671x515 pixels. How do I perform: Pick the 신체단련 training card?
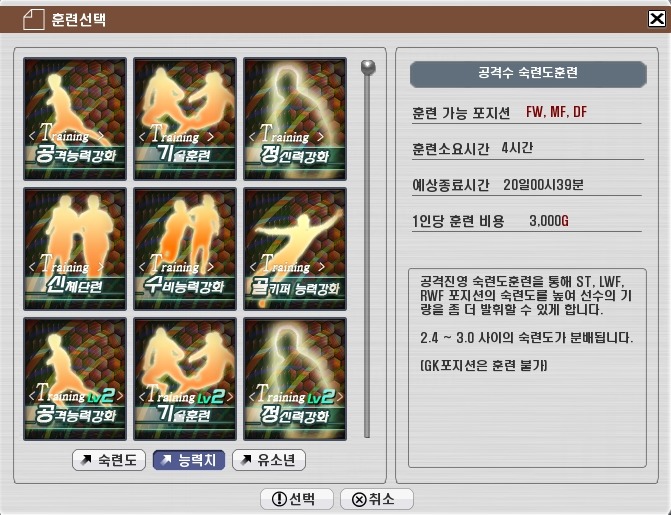coord(75,249)
